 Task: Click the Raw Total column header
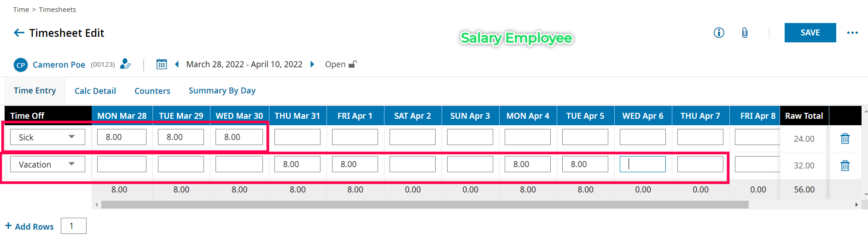click(x=804, y=116)
